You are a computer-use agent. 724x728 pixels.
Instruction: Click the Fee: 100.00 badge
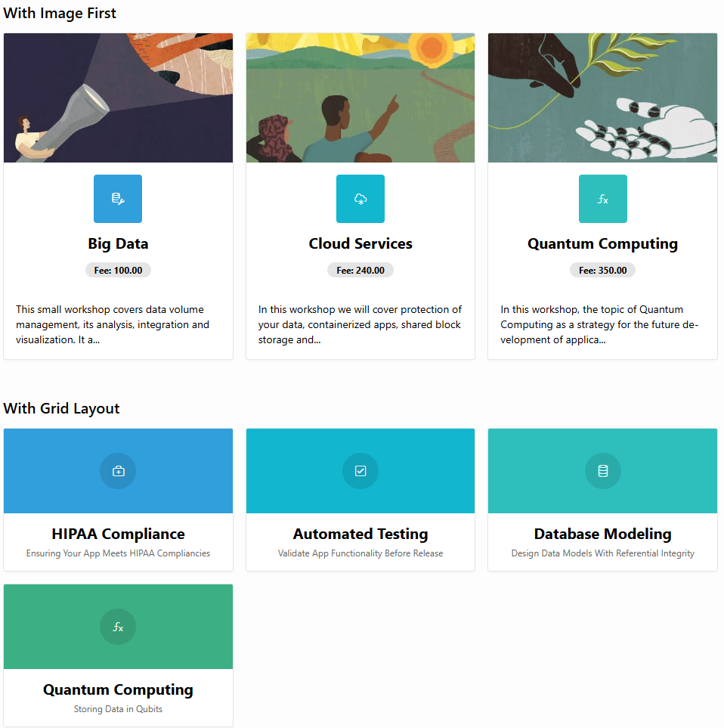118,270
